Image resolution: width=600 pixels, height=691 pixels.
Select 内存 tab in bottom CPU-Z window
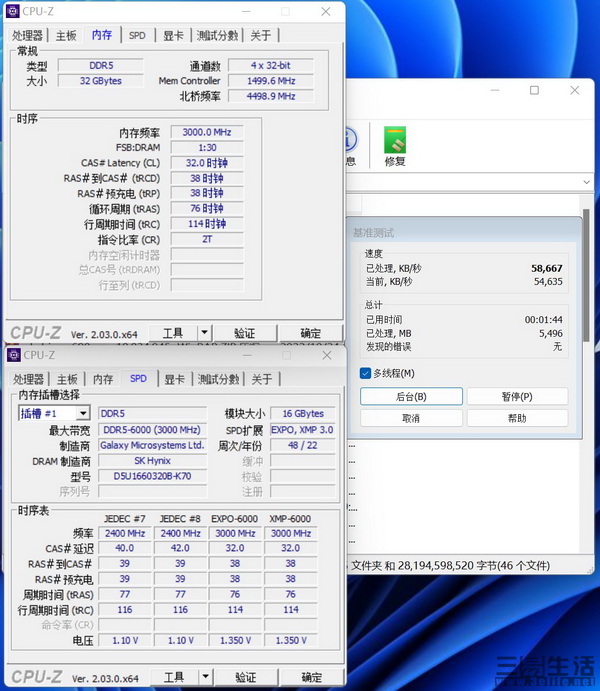coord(103,379)
